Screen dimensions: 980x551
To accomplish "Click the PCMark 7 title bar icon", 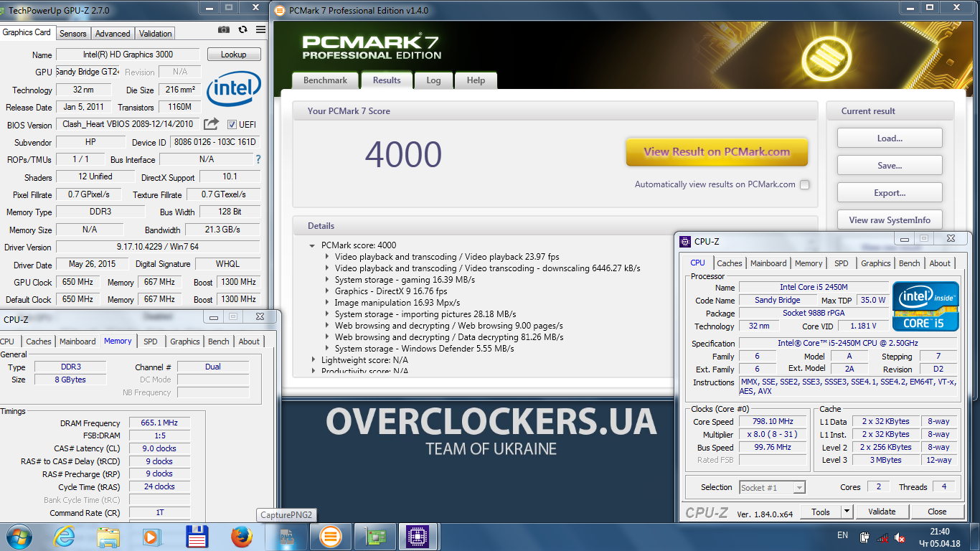I will [281, 10].
